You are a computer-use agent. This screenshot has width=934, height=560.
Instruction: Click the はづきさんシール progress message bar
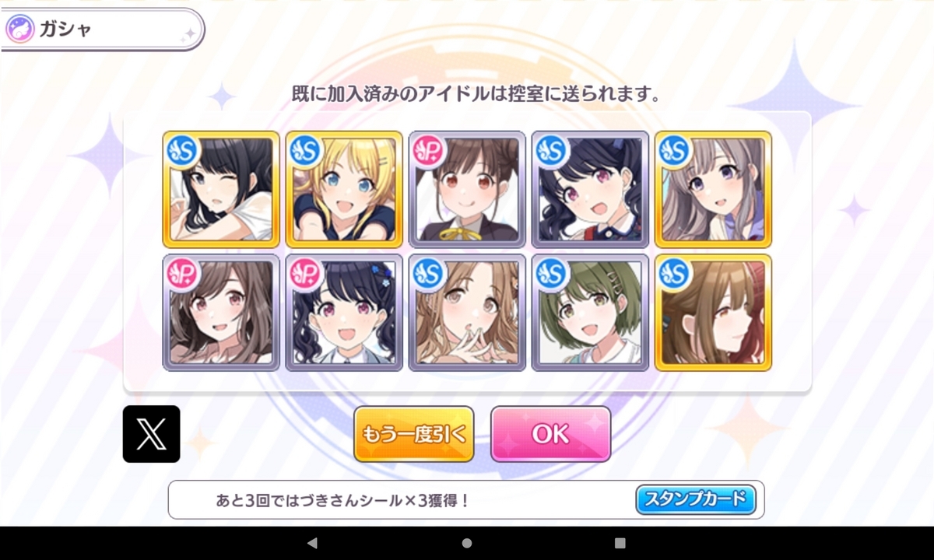coord(466,499)
